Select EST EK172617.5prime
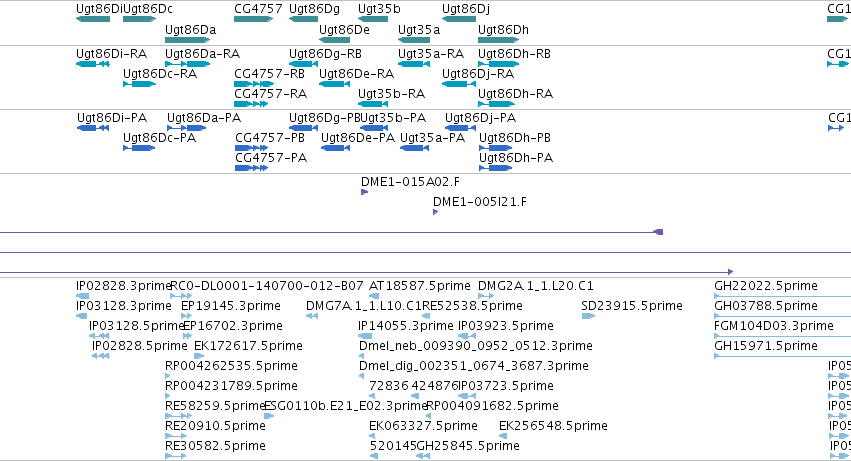Viewport: 851px width, 461px height. tap(248, 346)
